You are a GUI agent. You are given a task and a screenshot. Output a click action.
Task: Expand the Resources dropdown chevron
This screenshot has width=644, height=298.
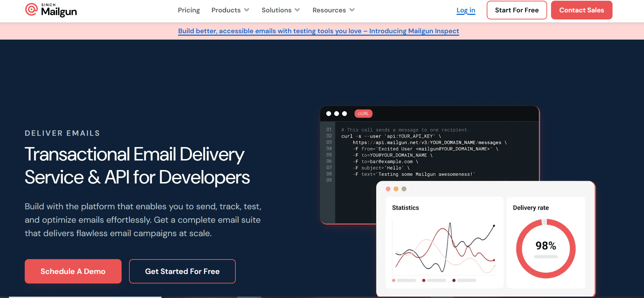click(352, 10)
